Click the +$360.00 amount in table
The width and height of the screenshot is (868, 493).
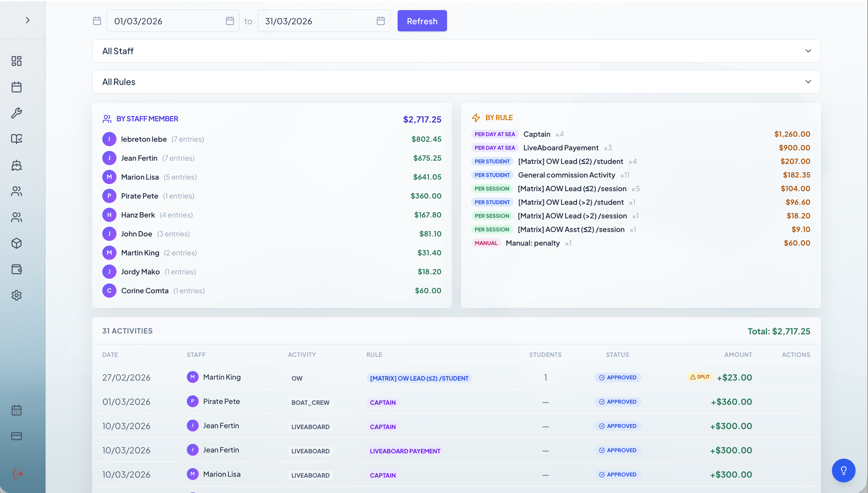[x=731, y=402]
